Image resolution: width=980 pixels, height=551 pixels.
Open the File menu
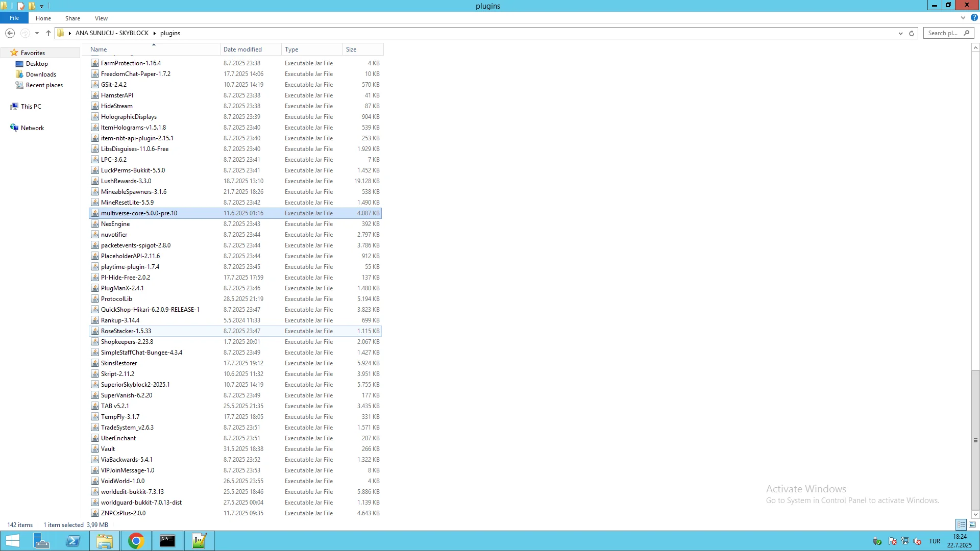tap(14, 18)
